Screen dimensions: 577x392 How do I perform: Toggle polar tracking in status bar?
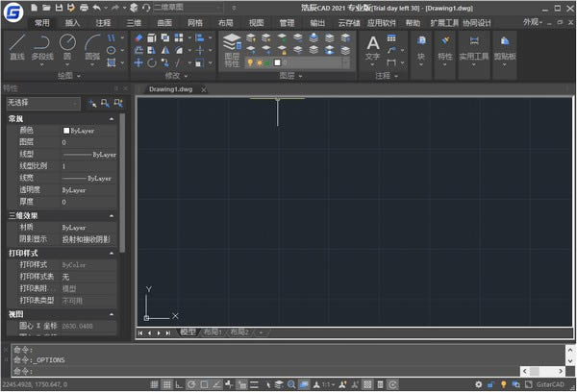click(x=191, y=384)
